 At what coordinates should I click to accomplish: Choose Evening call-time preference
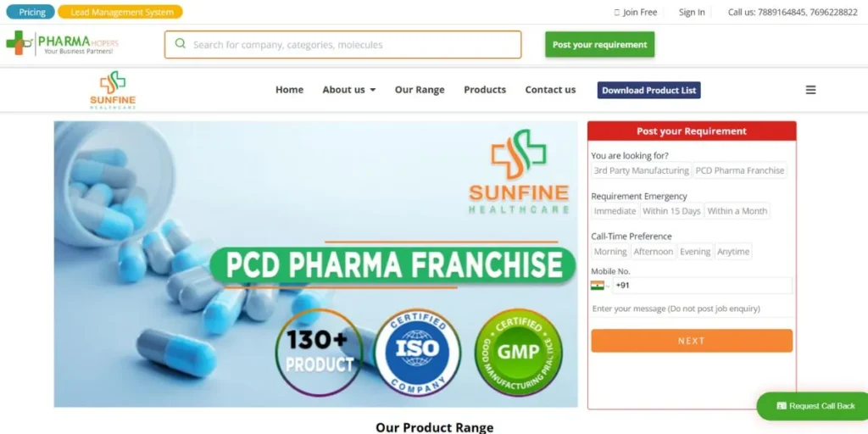[695, 251]
